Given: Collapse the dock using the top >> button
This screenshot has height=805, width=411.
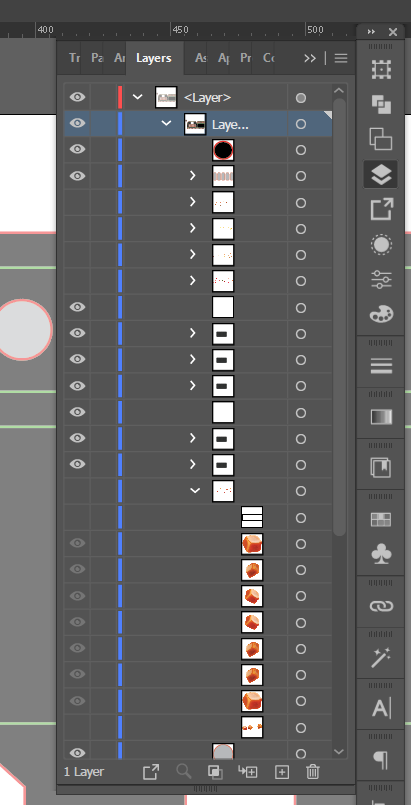Looking at the screenshot, I should [x=371, y=32].
